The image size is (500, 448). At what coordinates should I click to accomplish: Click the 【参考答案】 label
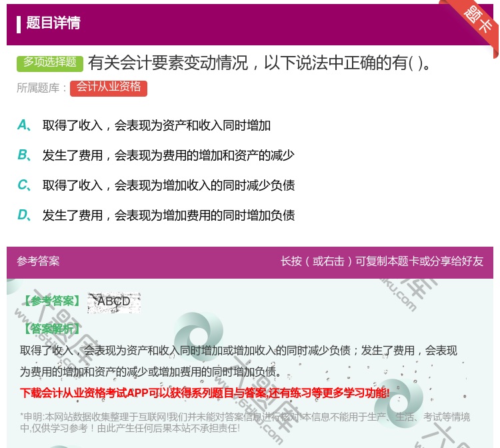click(52, 301)
